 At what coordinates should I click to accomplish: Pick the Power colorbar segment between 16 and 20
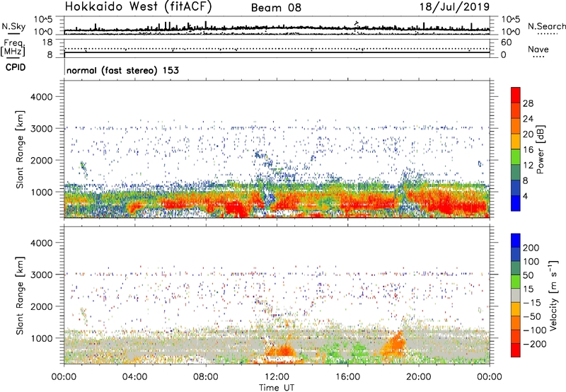pos(516,142)
